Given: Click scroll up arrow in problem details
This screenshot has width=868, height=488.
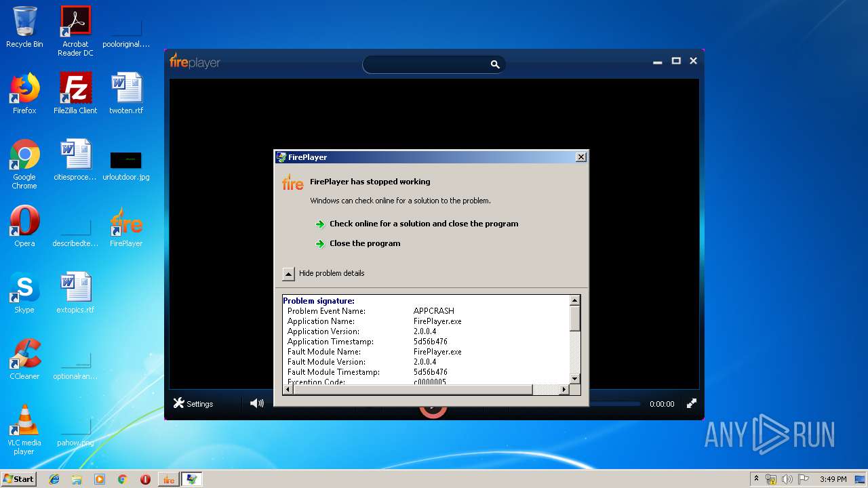Looking at the screenshot, I should [574, 300].
